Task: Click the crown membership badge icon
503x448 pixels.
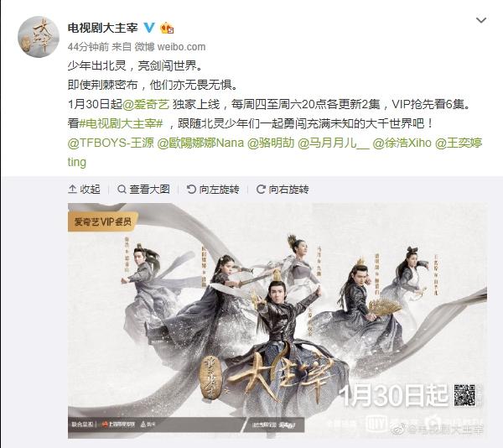Action: click(x=167, y=28)
